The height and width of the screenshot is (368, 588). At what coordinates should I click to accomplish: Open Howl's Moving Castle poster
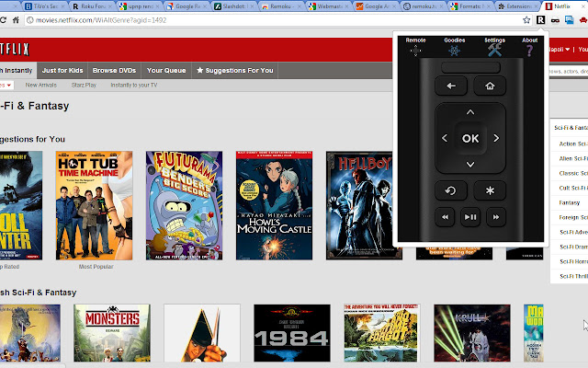point(274,205)
